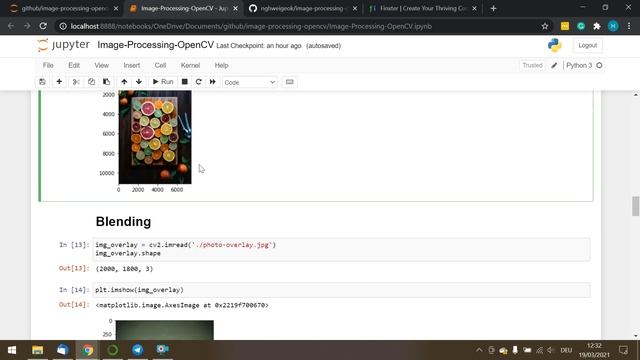The height and width of the screenshot is (360, 640).
Task: Show hidden system tray icons
Action: point(479,350)
